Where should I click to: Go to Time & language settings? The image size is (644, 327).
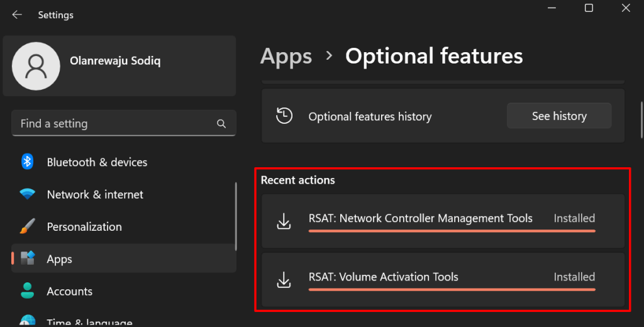click(x=89, y=322)
